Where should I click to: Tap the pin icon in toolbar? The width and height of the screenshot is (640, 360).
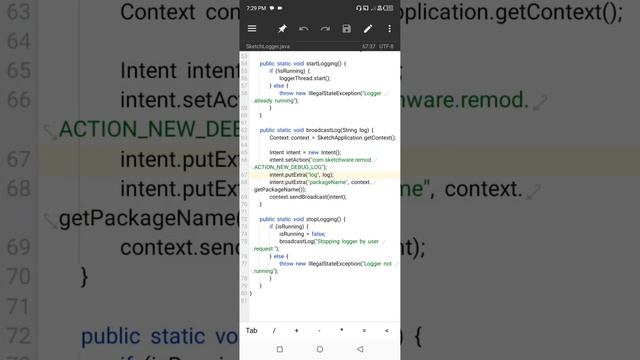pos(282,29)
